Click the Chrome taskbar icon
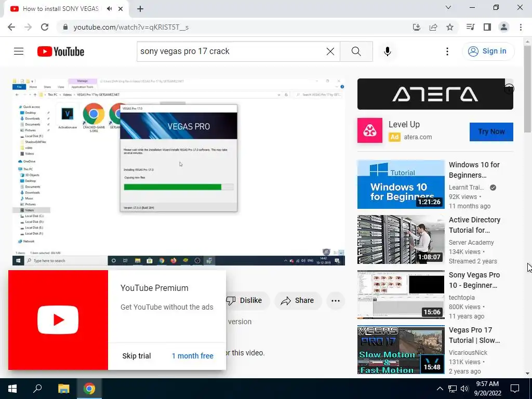Viewport: 532px width, 399px height. click(x=89, y=389)
